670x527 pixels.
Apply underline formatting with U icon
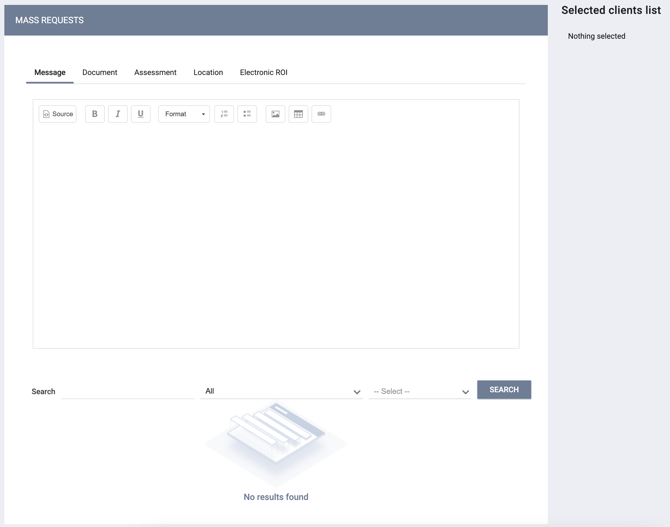pos(141,114)
